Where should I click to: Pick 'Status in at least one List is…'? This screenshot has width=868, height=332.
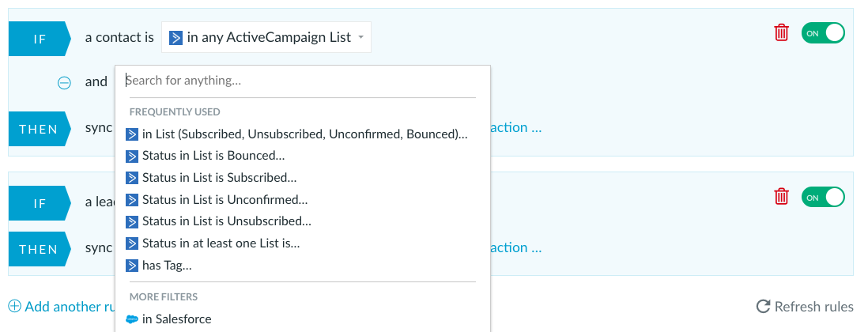coord(213,243)
